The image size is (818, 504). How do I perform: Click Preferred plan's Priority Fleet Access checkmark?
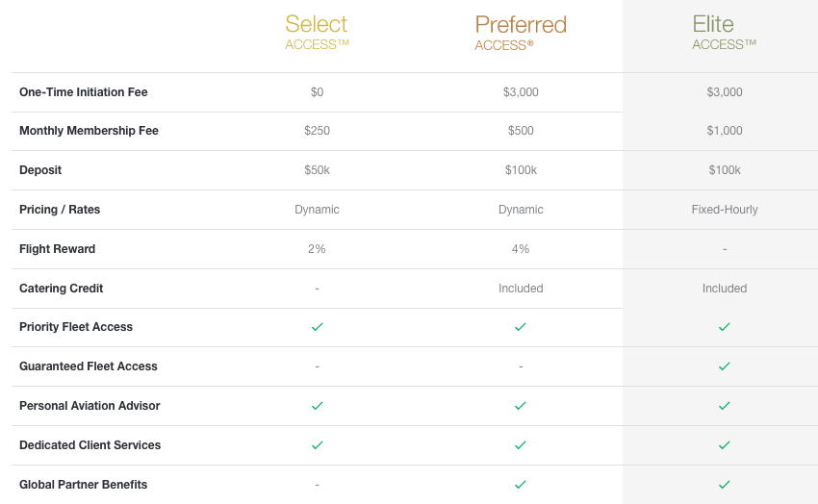tap(521, 327)
